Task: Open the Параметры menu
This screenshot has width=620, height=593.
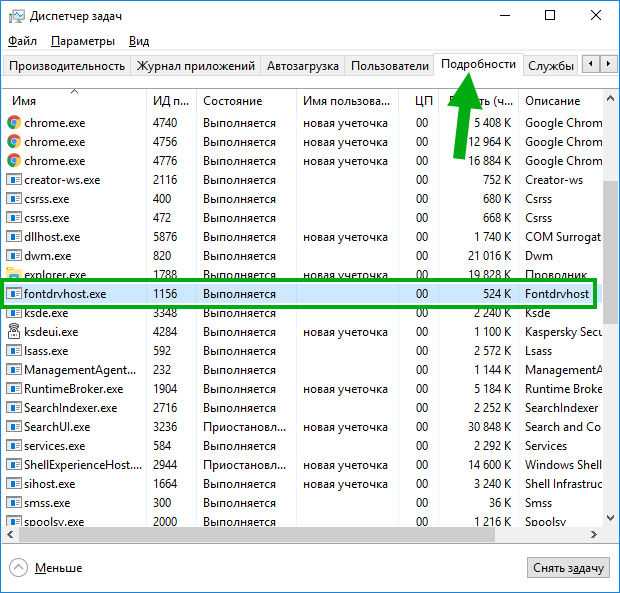Action: (83, 41)
